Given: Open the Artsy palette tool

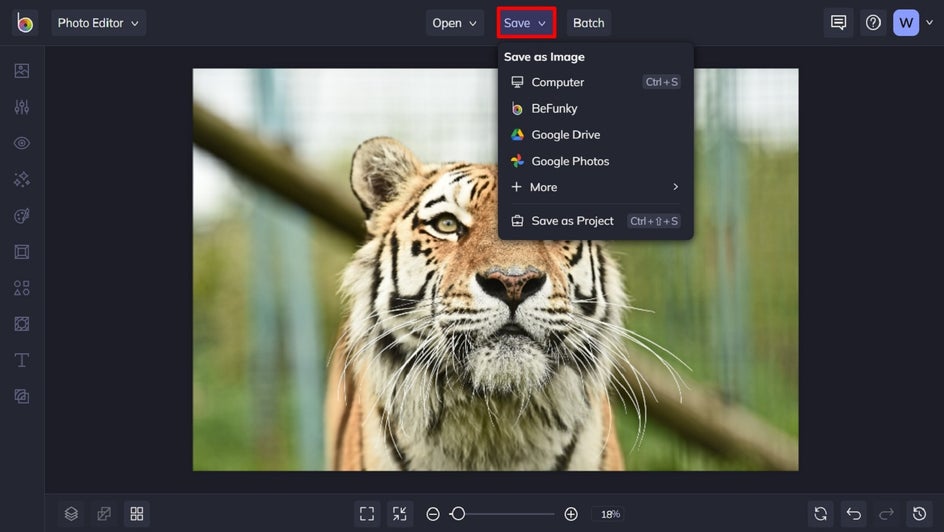Looking at the screenshot, I should [x=22, y=215].
